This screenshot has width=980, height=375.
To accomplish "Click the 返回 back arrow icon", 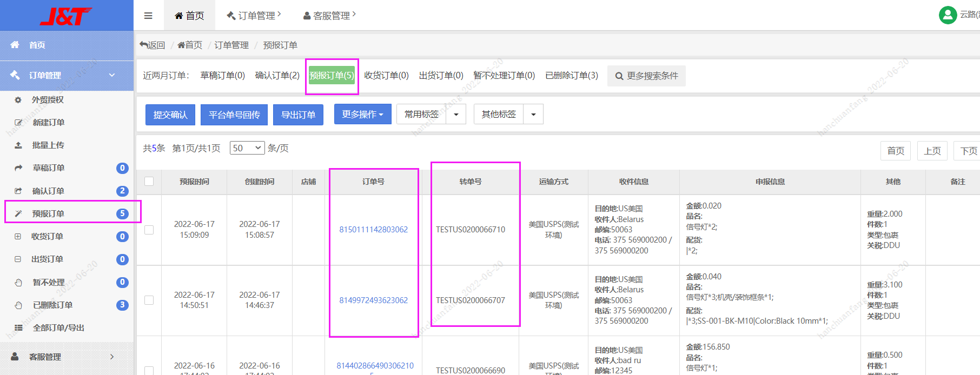I will (143, 45).
